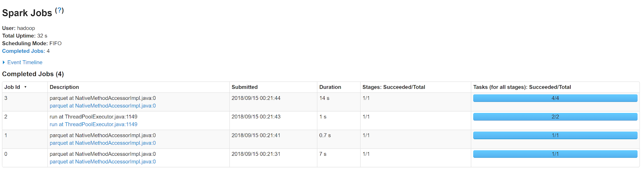Viewport: 644px width, 179px height.
Task: Click job 0's 1/1 progress bar
Action: [x=555, y=154]
